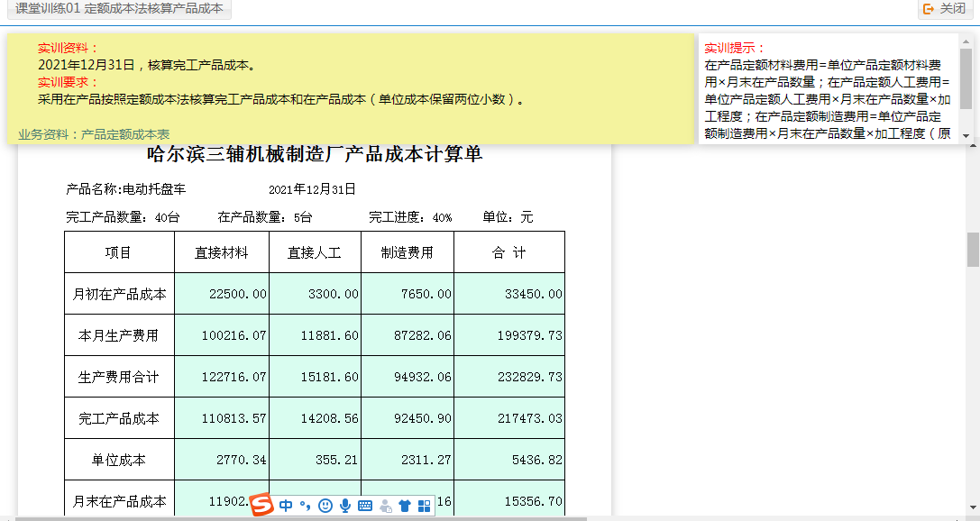The image size is (980, 521).
Task: Open the Sogou skin shirt icon
Action: (405, 506)
